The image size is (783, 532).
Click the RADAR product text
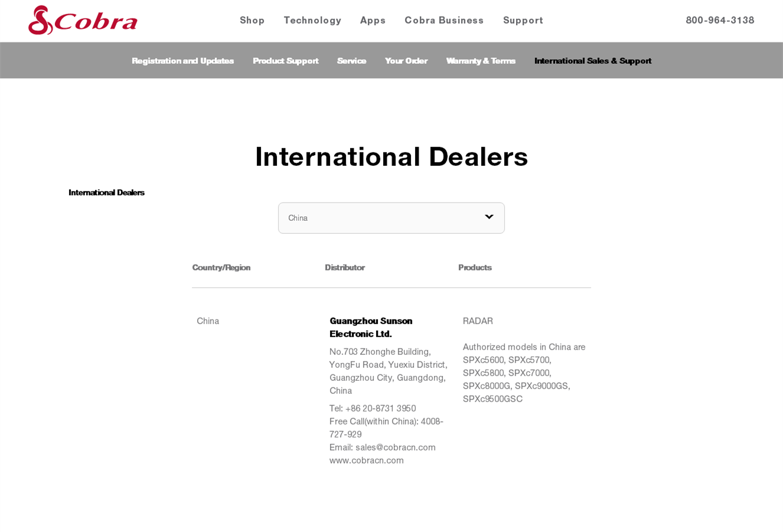click(478, 321)
